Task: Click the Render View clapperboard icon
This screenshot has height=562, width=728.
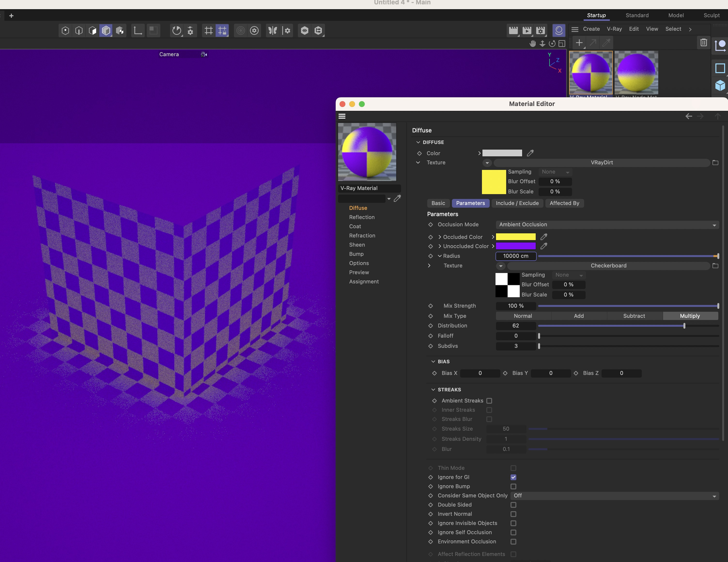Action: (513, 31)
